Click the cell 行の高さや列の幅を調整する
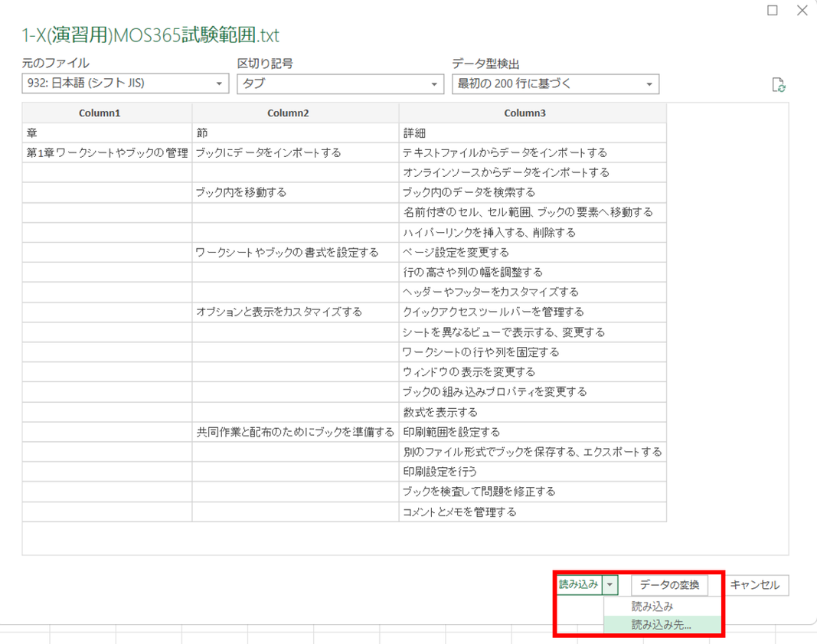This screenshot has height=644, width=817. click(532, 272)
